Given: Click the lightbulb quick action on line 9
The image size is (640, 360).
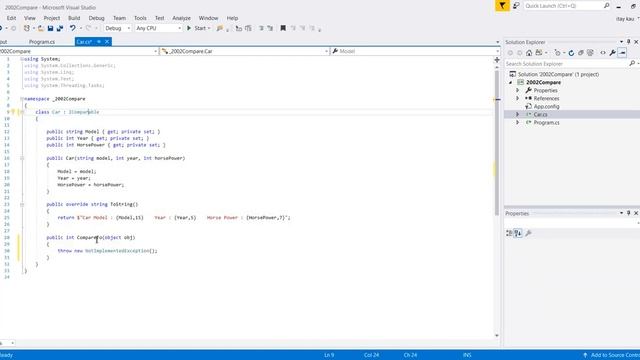Looking at the screenshot, I should 13,112.
